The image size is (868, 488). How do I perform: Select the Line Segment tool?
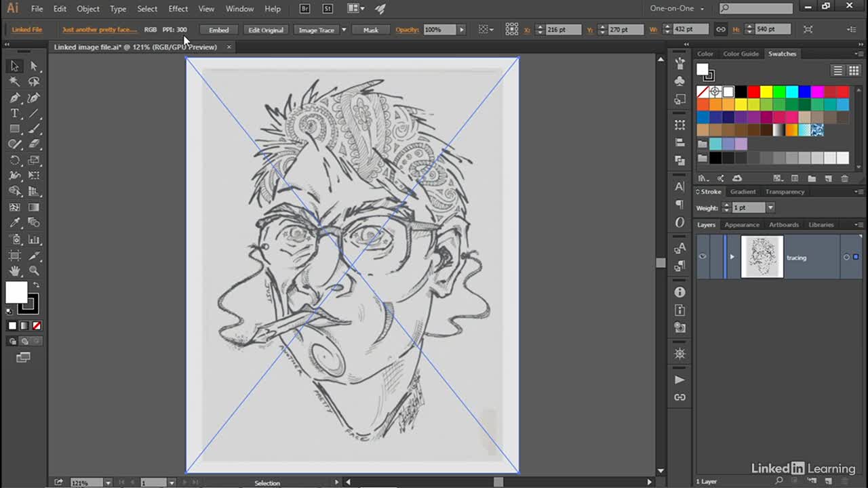pyautogui.click(x=34, y=113)
